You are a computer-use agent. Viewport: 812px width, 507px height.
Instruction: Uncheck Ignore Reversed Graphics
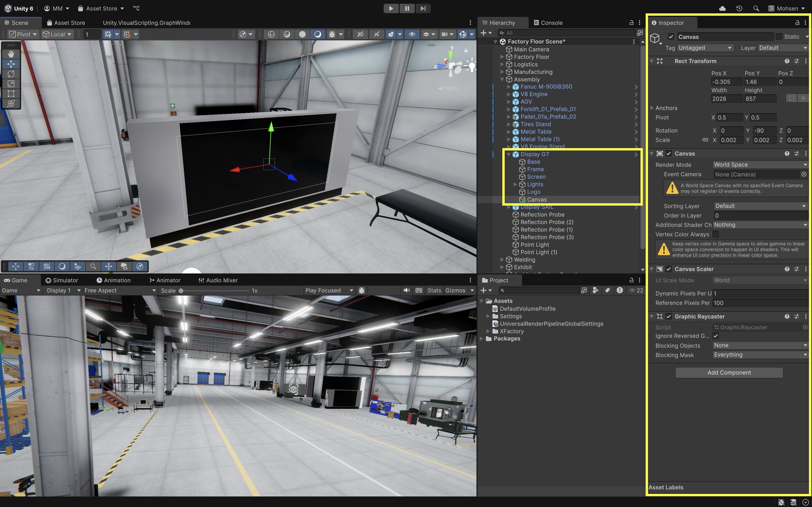716,336
